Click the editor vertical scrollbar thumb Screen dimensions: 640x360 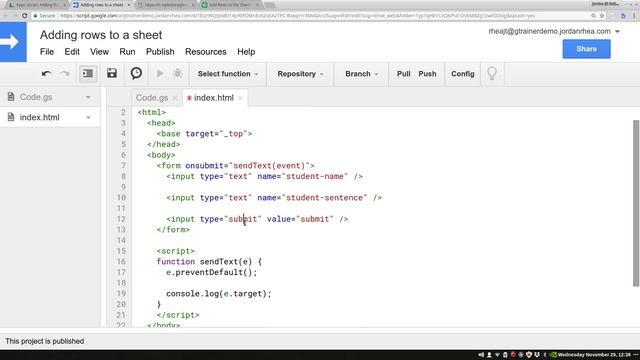(x=636, y=203)
